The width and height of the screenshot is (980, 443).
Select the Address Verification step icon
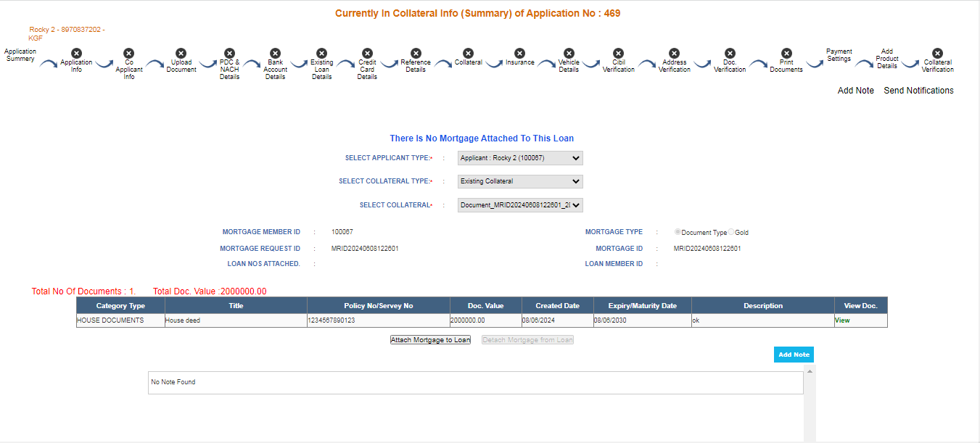674,53
